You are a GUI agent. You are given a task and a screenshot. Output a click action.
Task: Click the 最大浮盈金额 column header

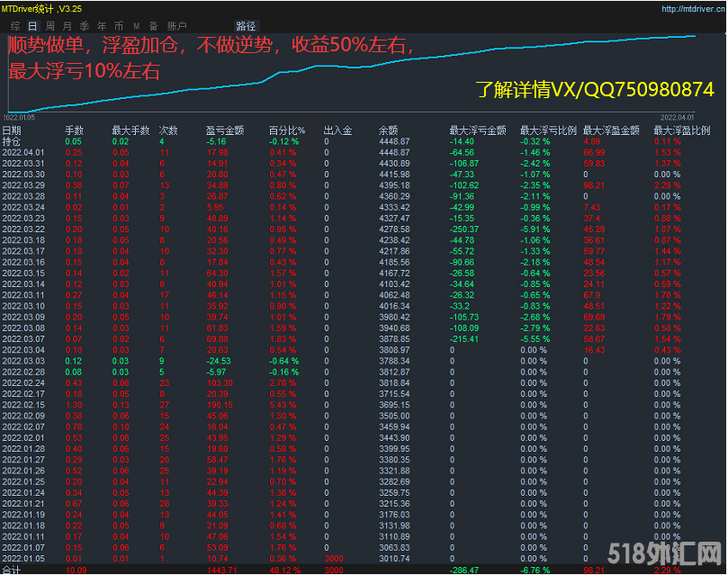[611, 130]
